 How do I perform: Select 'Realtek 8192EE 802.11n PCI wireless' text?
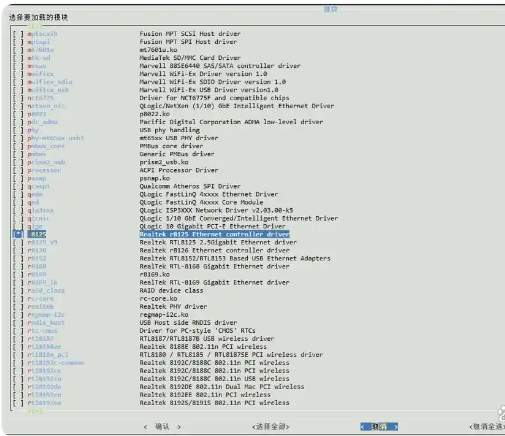tap(205, 394)
